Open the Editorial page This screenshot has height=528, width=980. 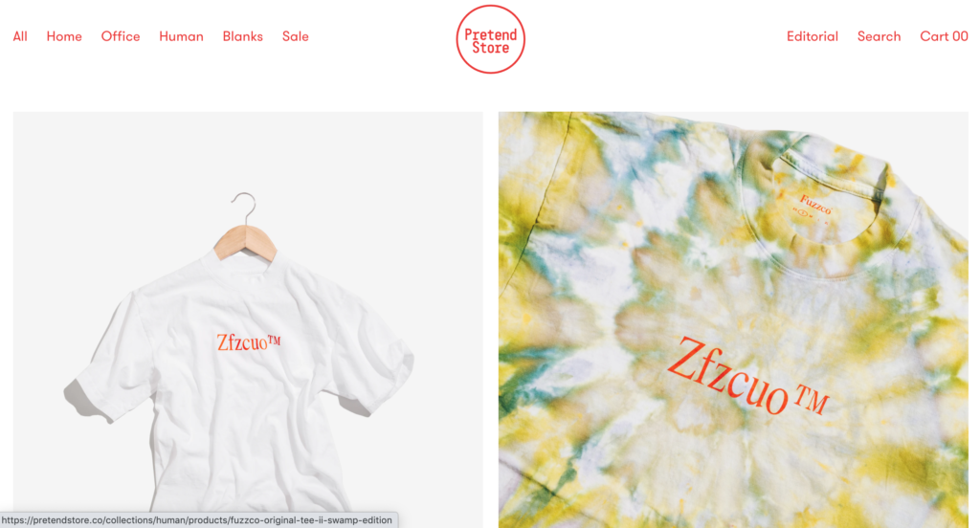812,36
